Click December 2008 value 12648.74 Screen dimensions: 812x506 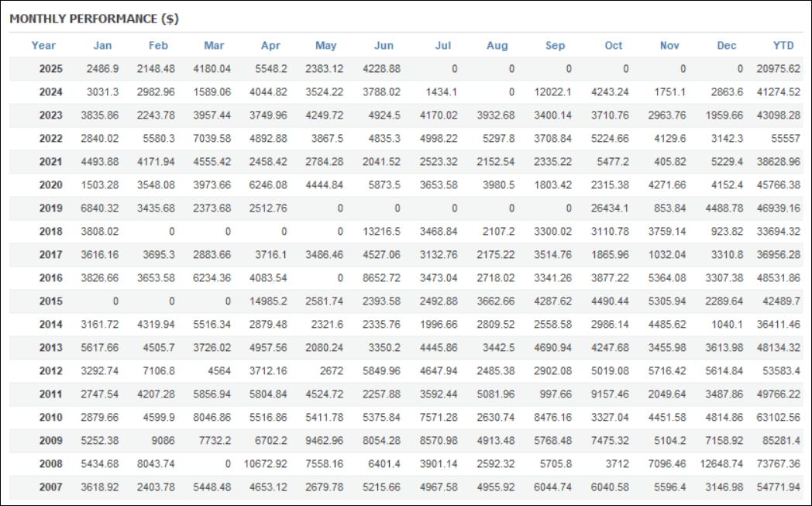pyautogui.click(x=721, y=463)
